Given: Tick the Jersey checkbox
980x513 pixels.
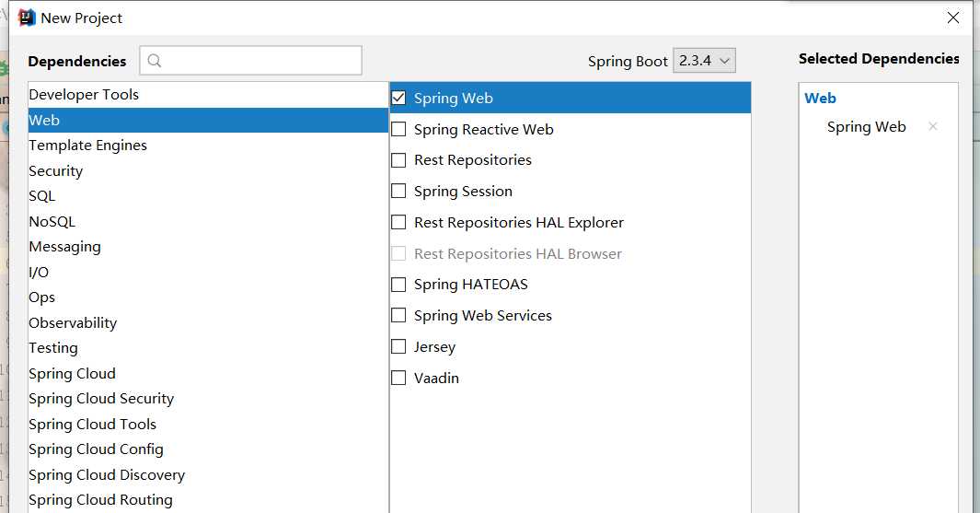Looking at the screenshot, I should 398,346.
